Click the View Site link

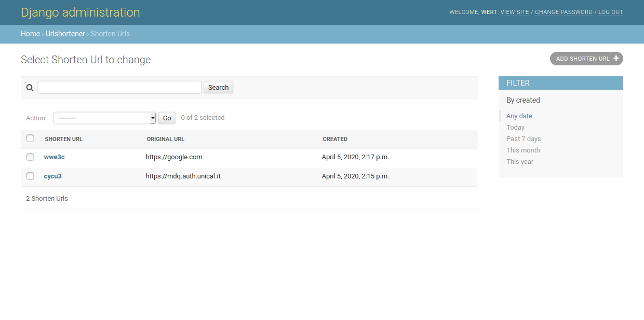click(515, 12)
